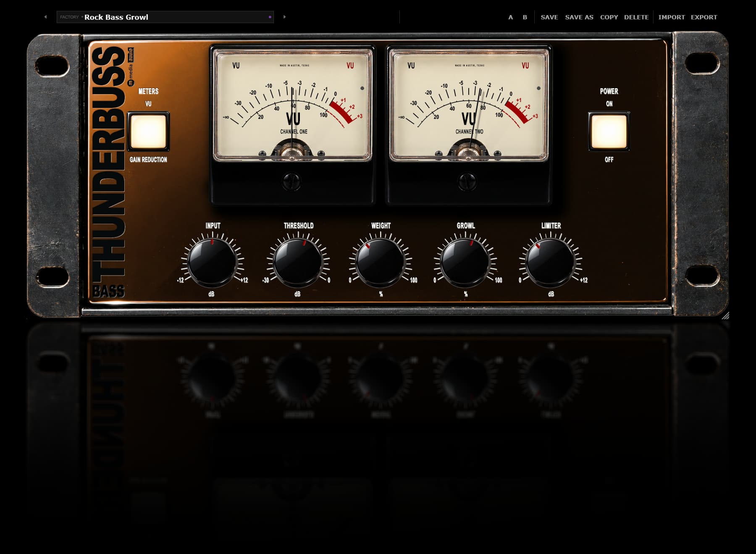Click COPY in the preset bar
The image size is (756, 554).
coord(609,17)
